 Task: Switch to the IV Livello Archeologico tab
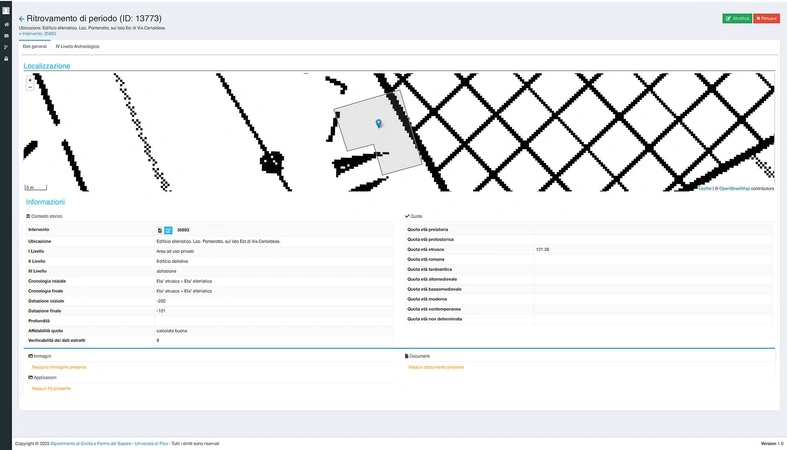(77, 46)
